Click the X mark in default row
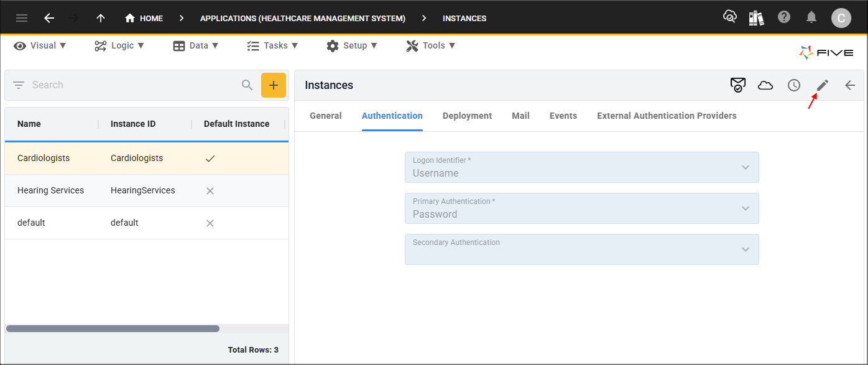 (210, 223)
